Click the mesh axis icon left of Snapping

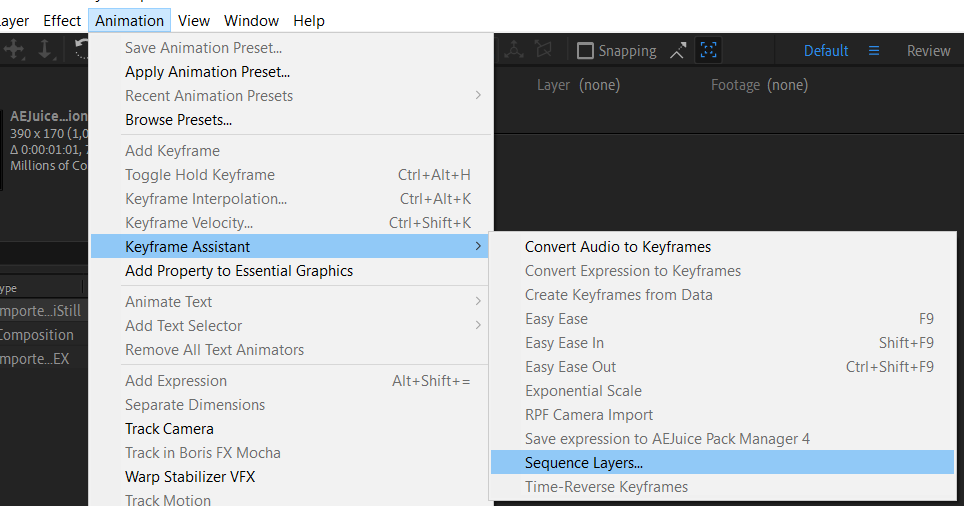click(513, 49)
